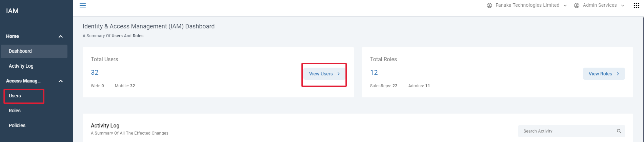Click the View Users arrow icon

pos(339,74)
